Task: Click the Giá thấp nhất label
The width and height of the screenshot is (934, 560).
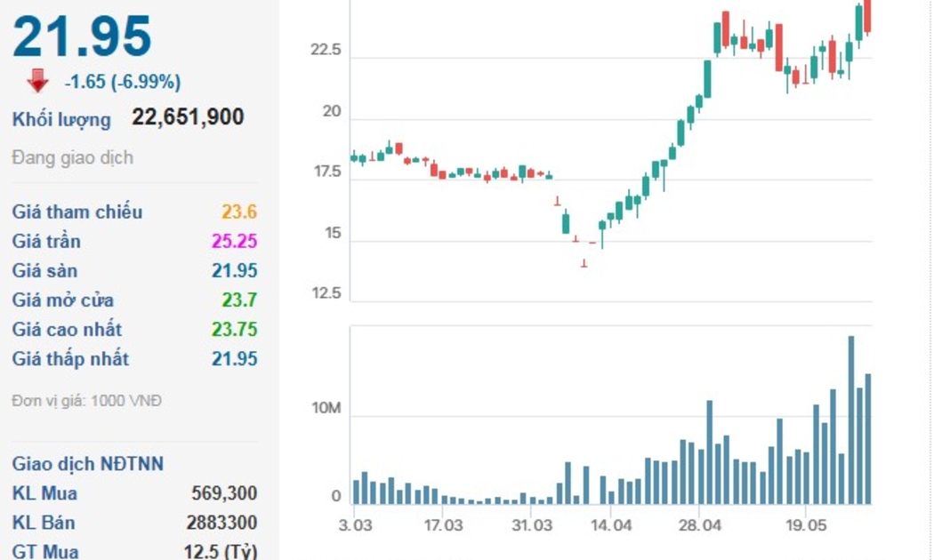Action: click(70, 359)
